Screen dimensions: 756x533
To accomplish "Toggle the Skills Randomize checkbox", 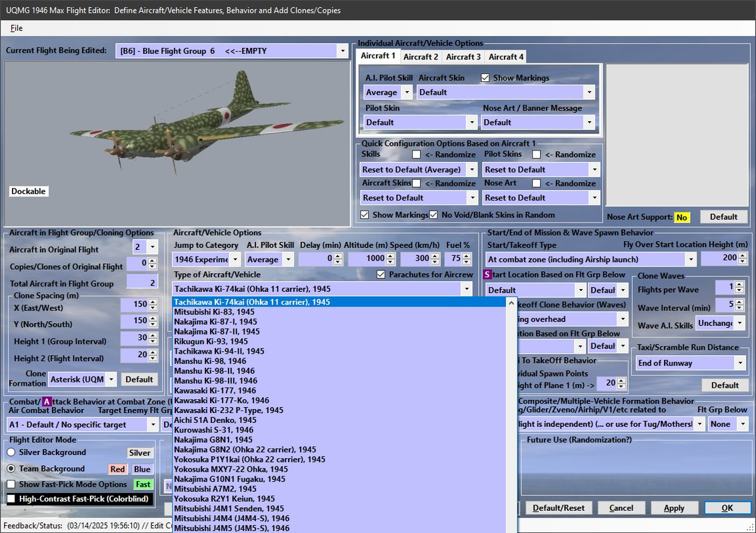I will (x=416, y=154).
